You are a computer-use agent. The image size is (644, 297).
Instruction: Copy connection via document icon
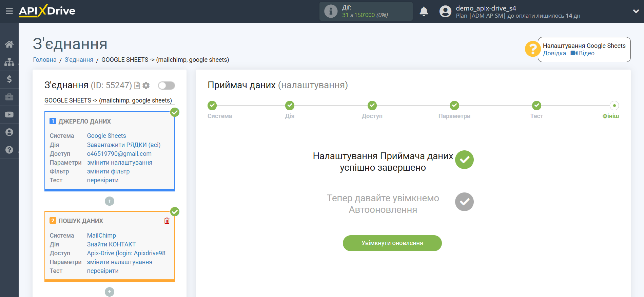tap(137, 86)
